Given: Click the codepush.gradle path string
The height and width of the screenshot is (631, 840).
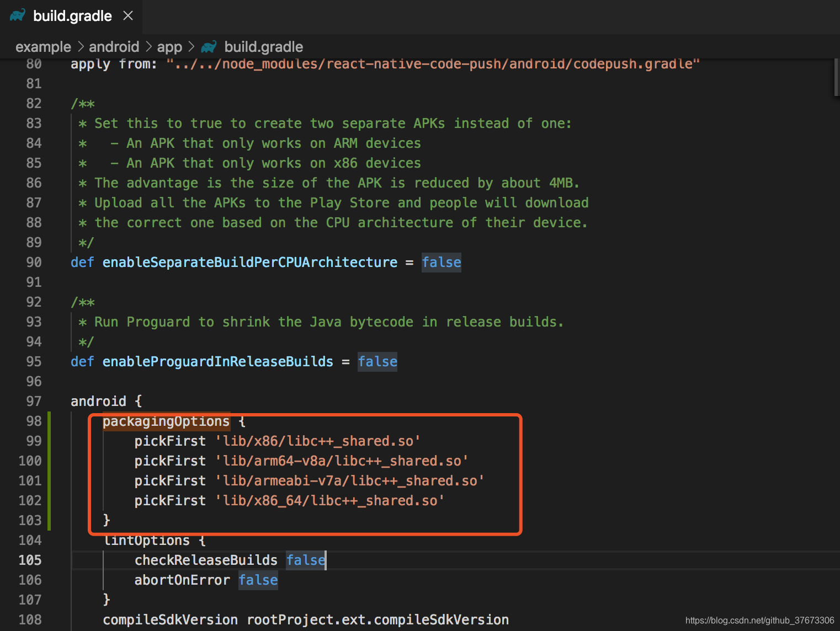Looking at the screenshot, I should 433,64.
